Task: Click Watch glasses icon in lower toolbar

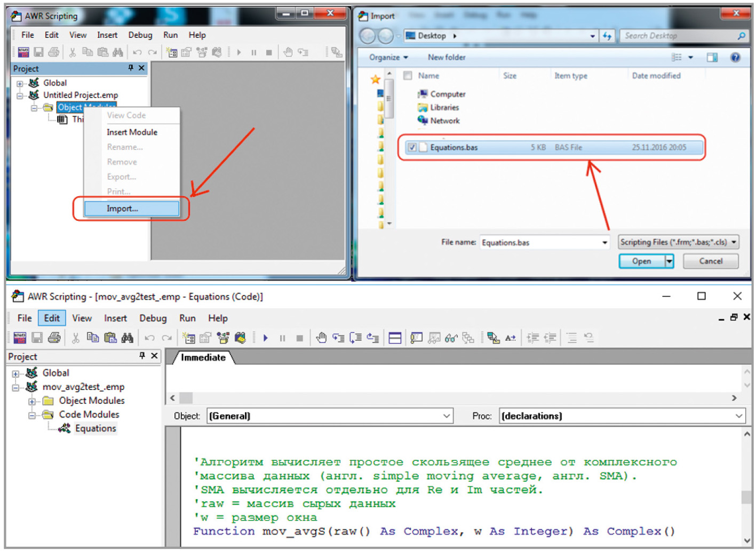Action: coord(451,338)
